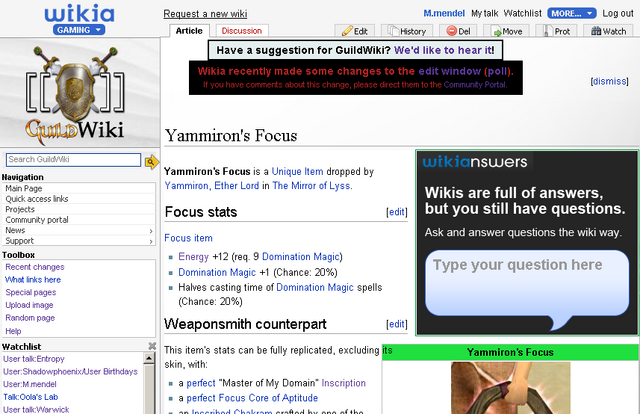Open the MORE... dropdown menu
Screen dimensions: 640x414
pos(571,13)
